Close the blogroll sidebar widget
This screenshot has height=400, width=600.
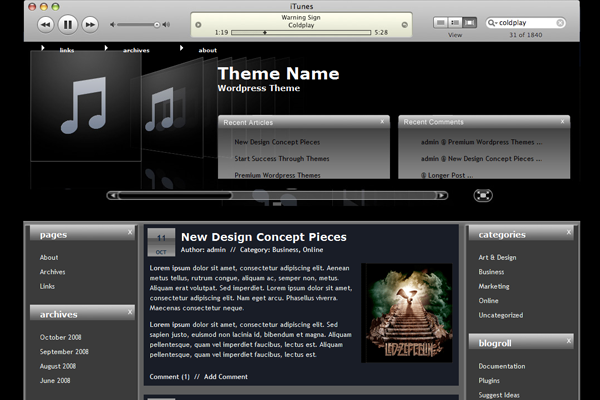point(569,341)
